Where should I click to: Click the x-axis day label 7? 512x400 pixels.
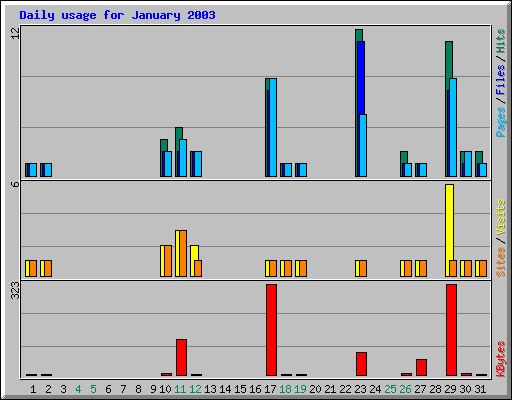click(x=123, y=389)
